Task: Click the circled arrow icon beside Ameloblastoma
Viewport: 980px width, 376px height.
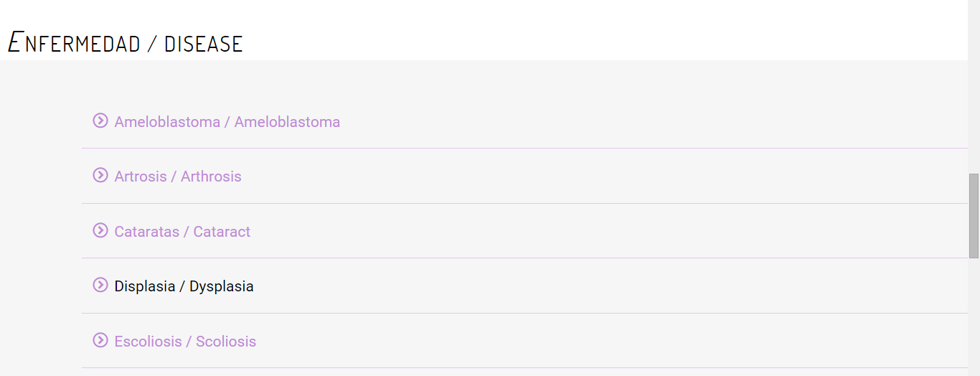Action: click(x=100, y=121)
